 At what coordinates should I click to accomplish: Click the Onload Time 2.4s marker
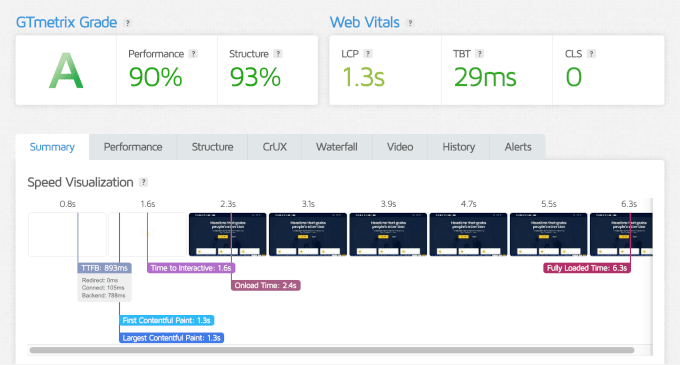(265, 286)
